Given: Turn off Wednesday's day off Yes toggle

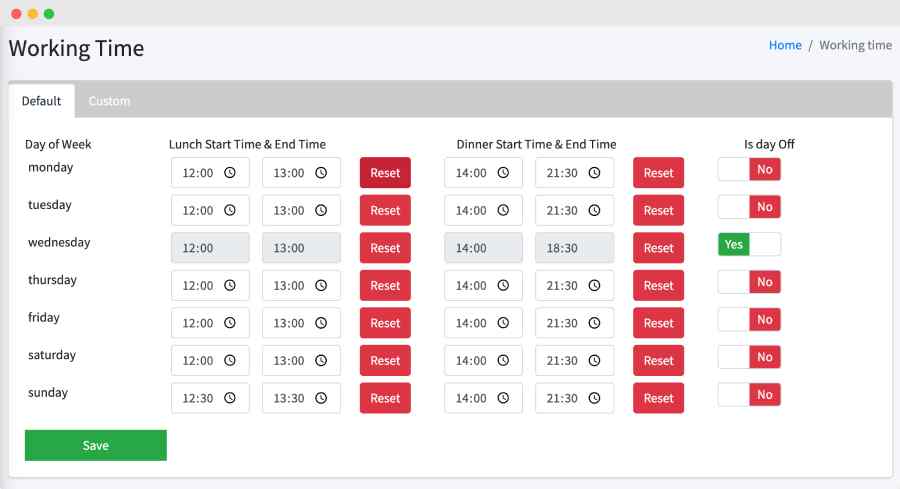Looking at the screenshot, I should pyautogui.click(x=749, y=244).
